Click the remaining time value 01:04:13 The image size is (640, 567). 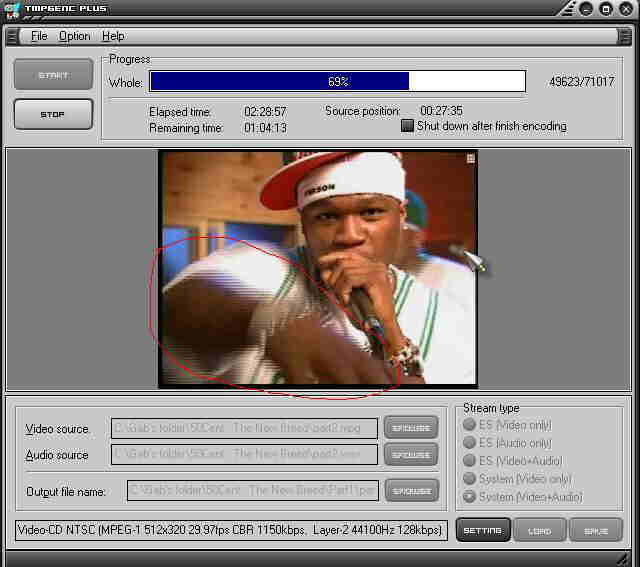[x=265, y=128]
